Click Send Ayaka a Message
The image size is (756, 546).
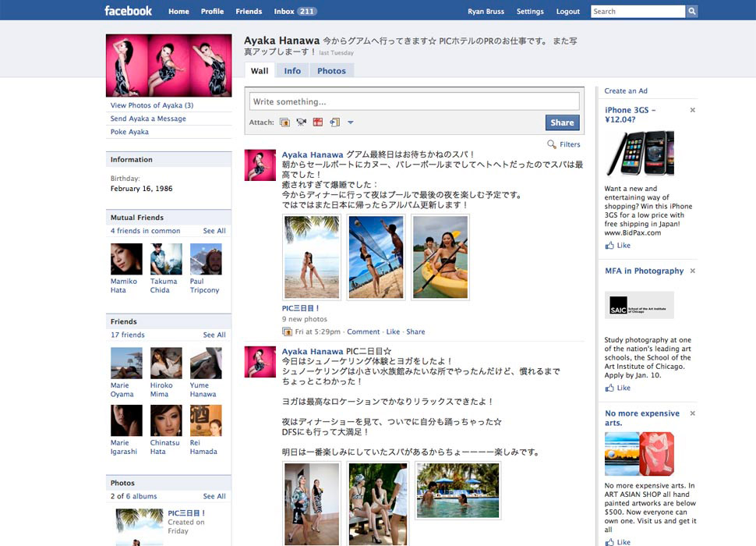click(x=148, y=119)
